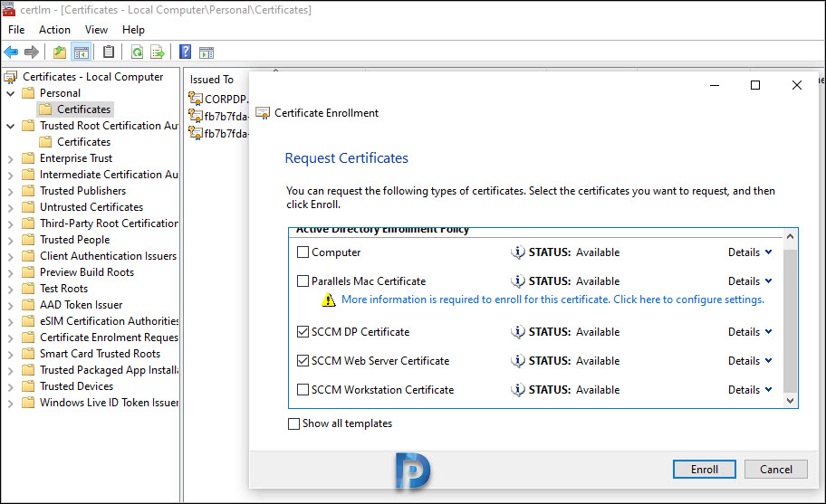Screen dimensions: 826x504
Task: Expand Details for Computer template
Action: (x=750, y=252)
